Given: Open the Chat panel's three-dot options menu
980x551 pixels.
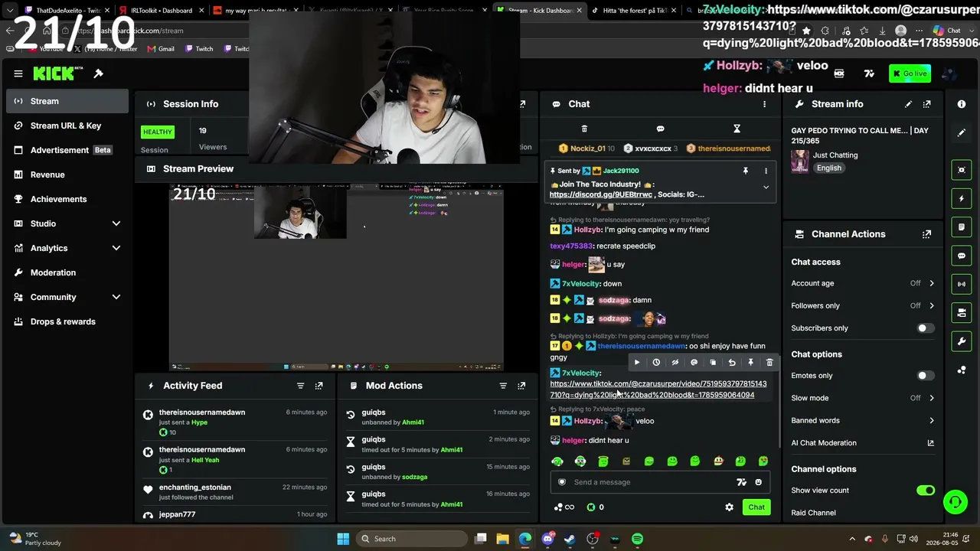Looking at the screenshot, I should 764,104.
